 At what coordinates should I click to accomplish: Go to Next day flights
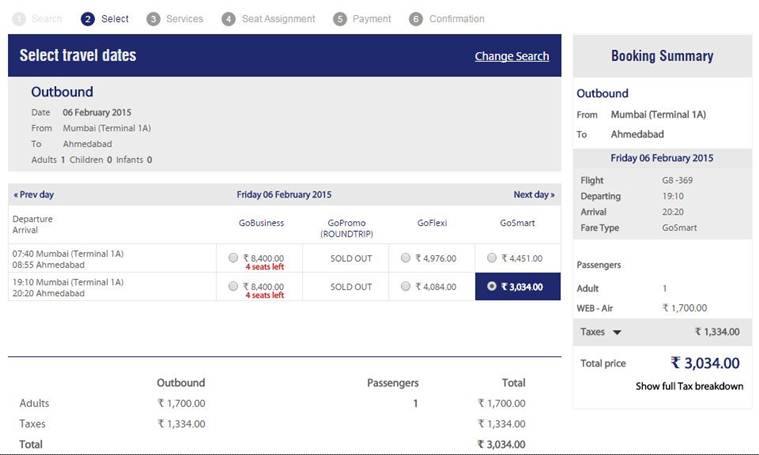(534, 195)
